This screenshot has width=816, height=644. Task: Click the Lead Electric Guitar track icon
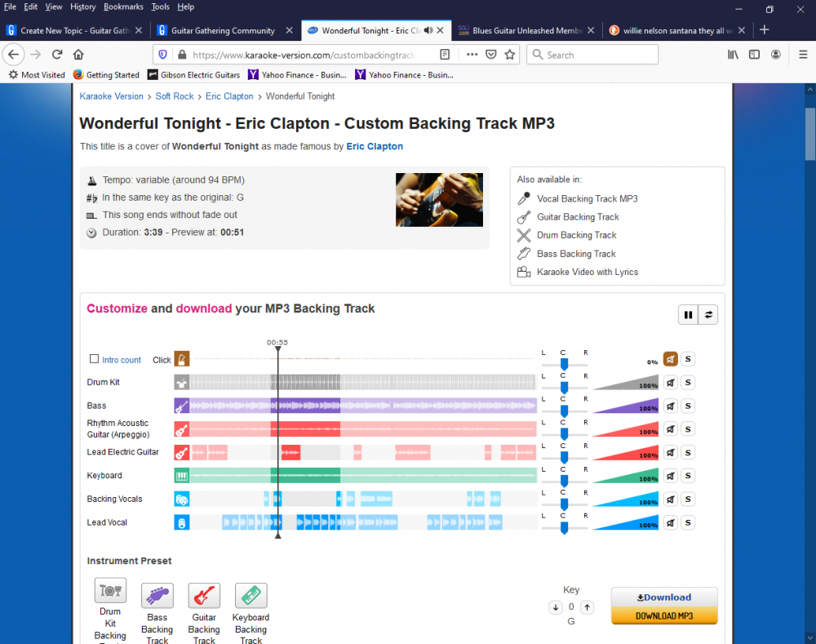(x=182, y=452)
